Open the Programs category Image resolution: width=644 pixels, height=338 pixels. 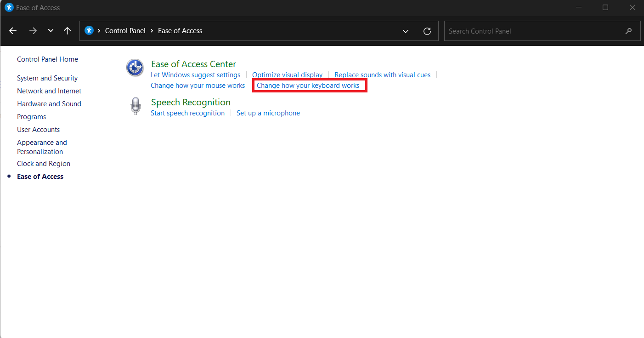coord(32,117)
